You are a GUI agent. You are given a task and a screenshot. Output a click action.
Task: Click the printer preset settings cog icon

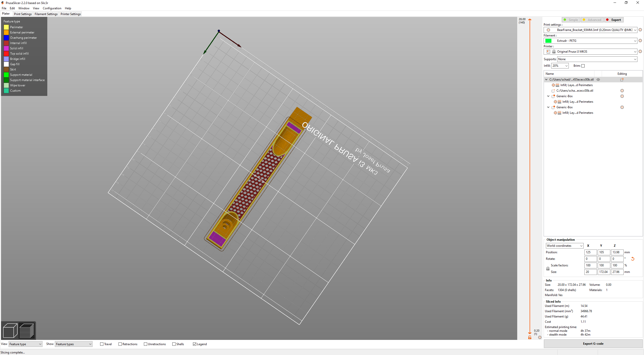point(640,51)
